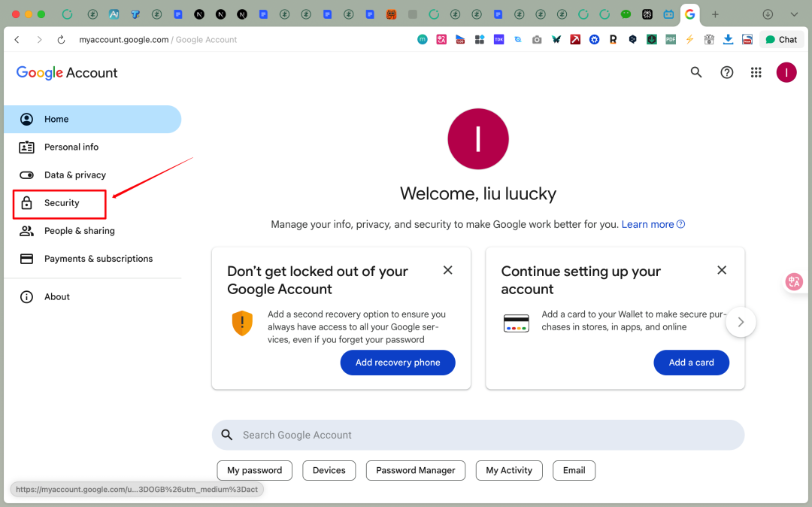Click Add recovery phone button
Screen dimensions: 812x507
click(398, 363)
